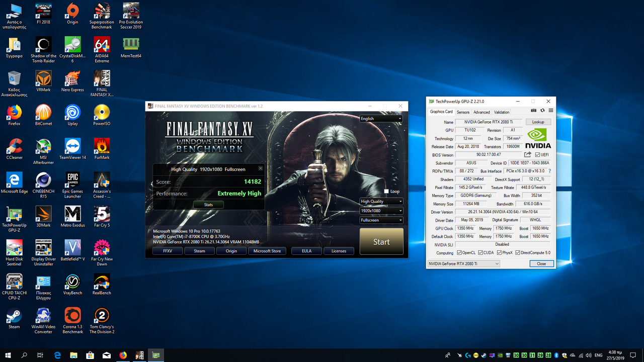The width and height of the screenshot is (644, 362).
Task: Select the Nero Express icon
Action: coord(72,81)
